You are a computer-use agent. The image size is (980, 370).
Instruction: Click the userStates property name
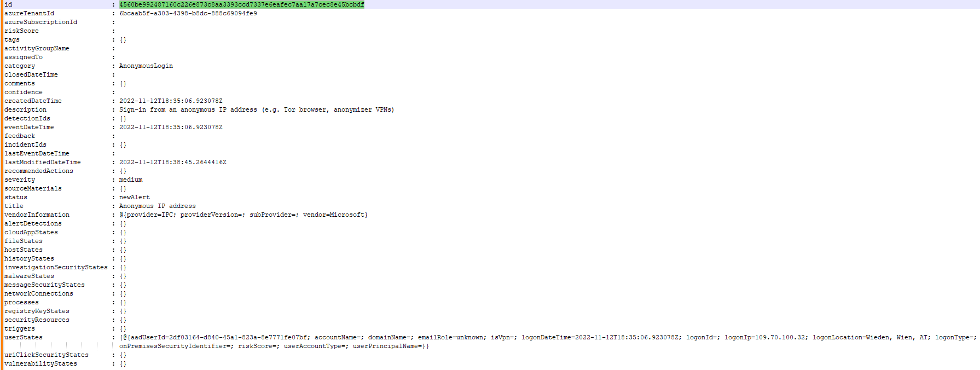coord(24,337)
